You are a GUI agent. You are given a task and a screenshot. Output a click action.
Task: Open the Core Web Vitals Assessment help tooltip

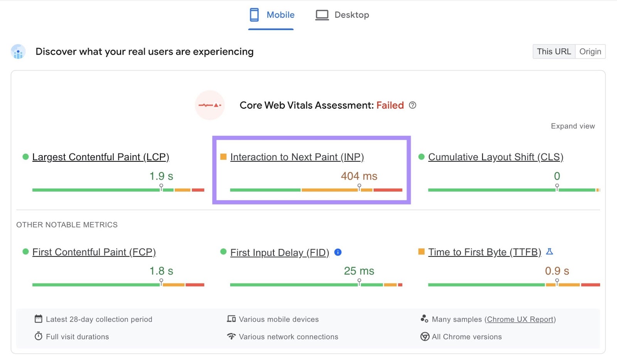[412, 105]
